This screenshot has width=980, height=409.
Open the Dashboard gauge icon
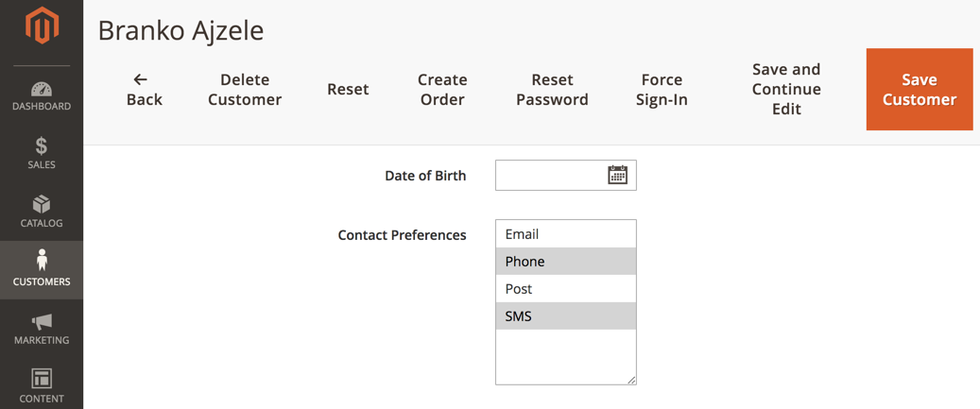pos(42,90)
